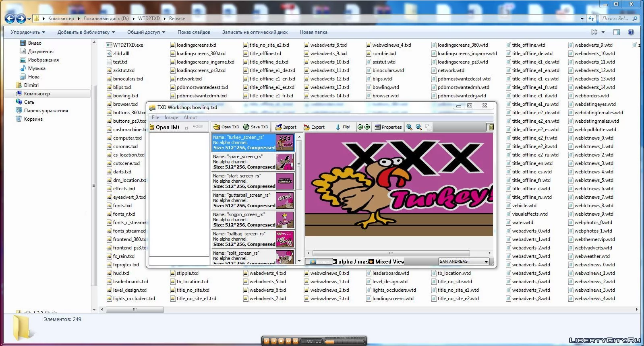Viewport: 644px width, 346px height.
Task: Select gutterball_screen_rs texture entry
Action: pyautogui.click(x=253, y=200)
